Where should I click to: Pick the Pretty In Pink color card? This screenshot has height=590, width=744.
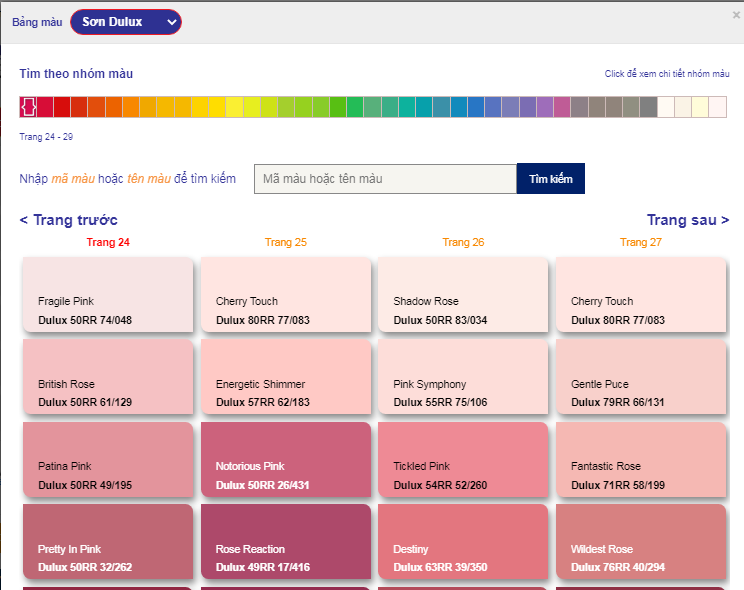click(x=108, y=542)
